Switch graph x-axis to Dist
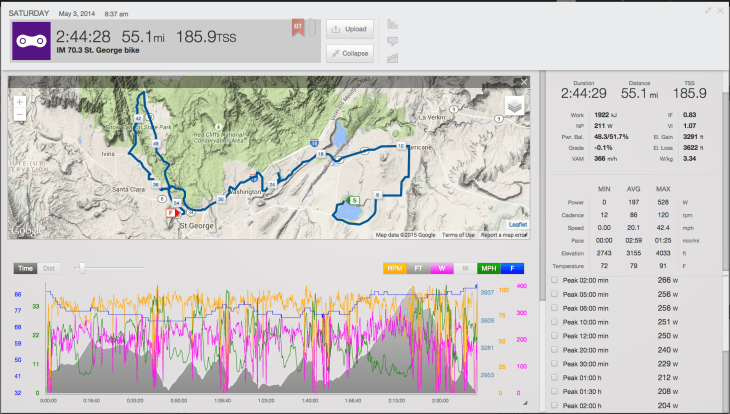 pyautogui.click(x=49, y=268)
